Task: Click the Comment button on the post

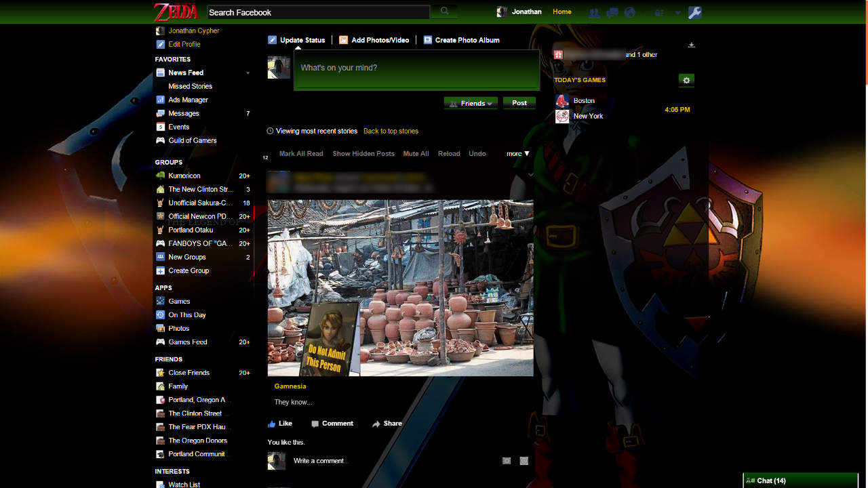Action: pos(332,424)
